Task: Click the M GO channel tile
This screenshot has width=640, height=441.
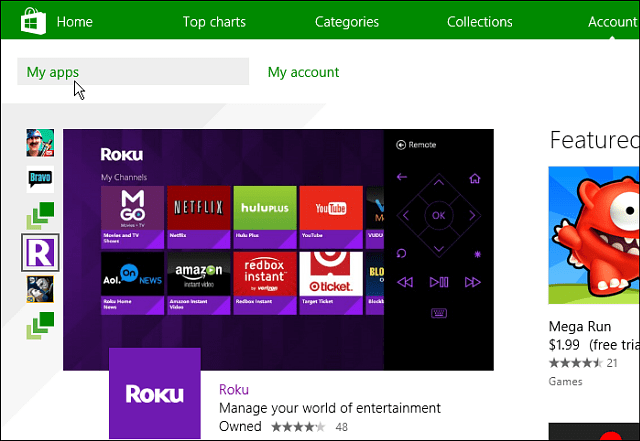Action: [x=132, y=217]
